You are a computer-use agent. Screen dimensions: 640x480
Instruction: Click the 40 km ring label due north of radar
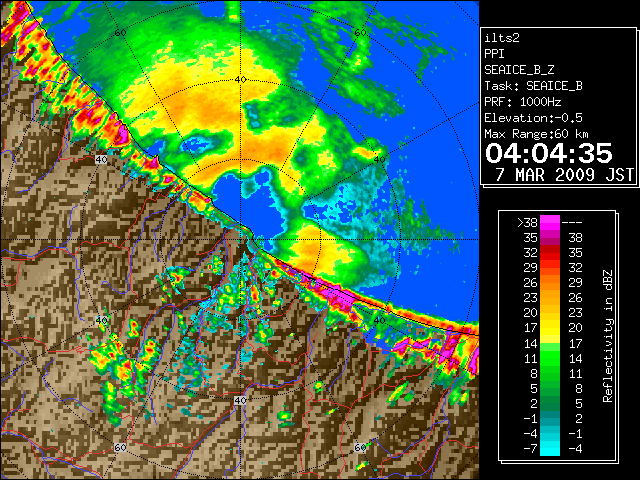click(240, 80)
